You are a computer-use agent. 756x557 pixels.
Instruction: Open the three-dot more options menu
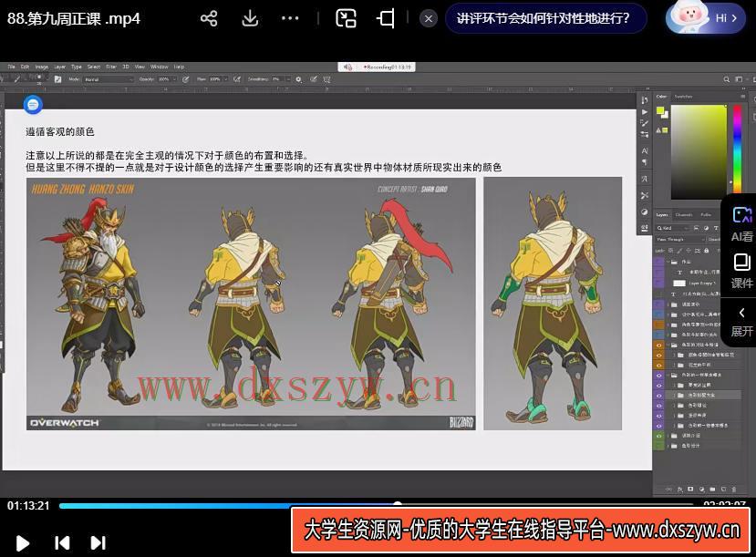pos(290,18)
